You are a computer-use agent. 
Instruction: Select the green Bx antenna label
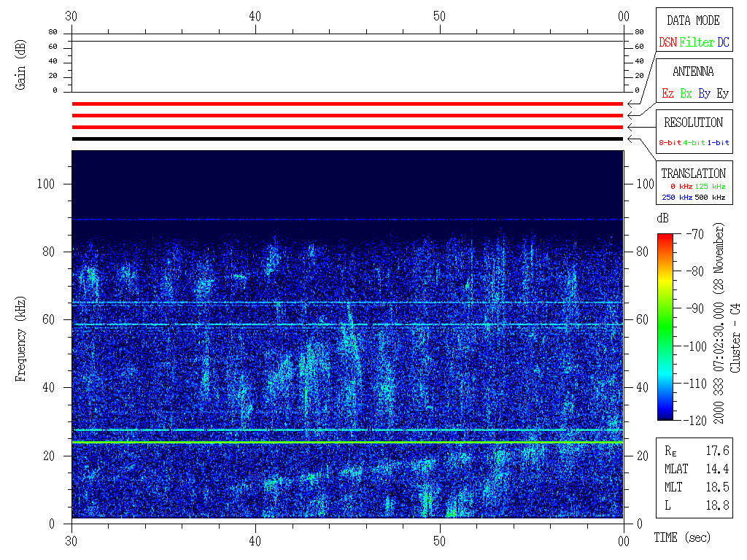point(686,93)
